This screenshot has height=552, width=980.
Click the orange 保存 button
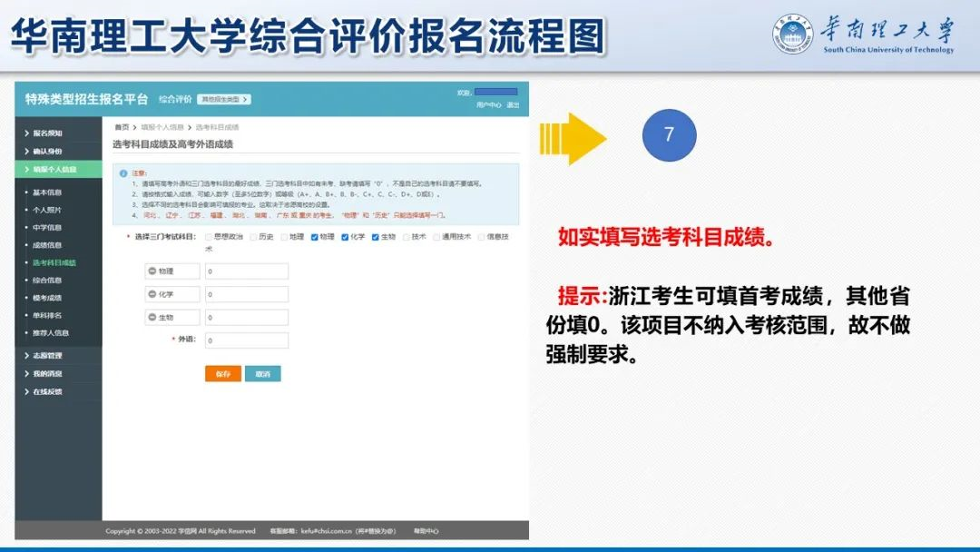[x=222, y=374]
